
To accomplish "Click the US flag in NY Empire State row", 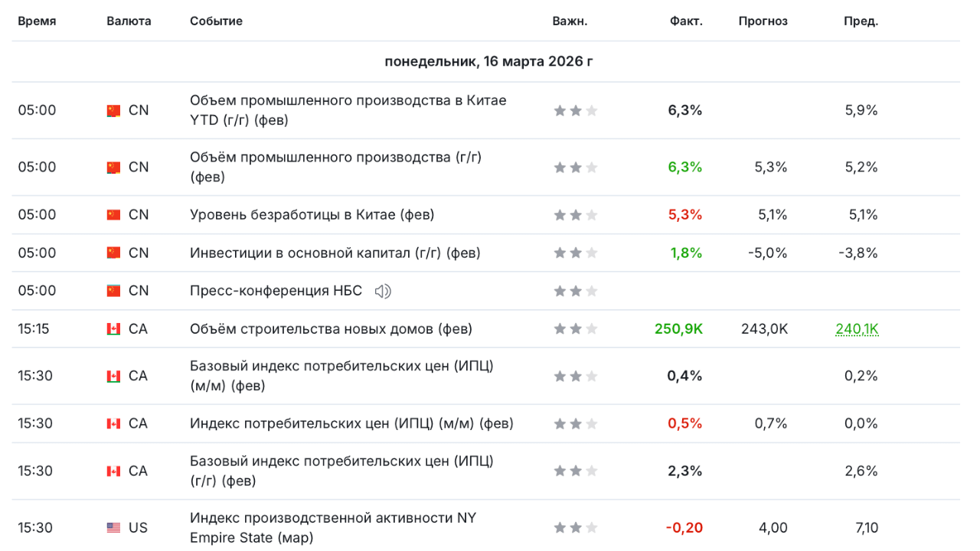I will (114, 528).
